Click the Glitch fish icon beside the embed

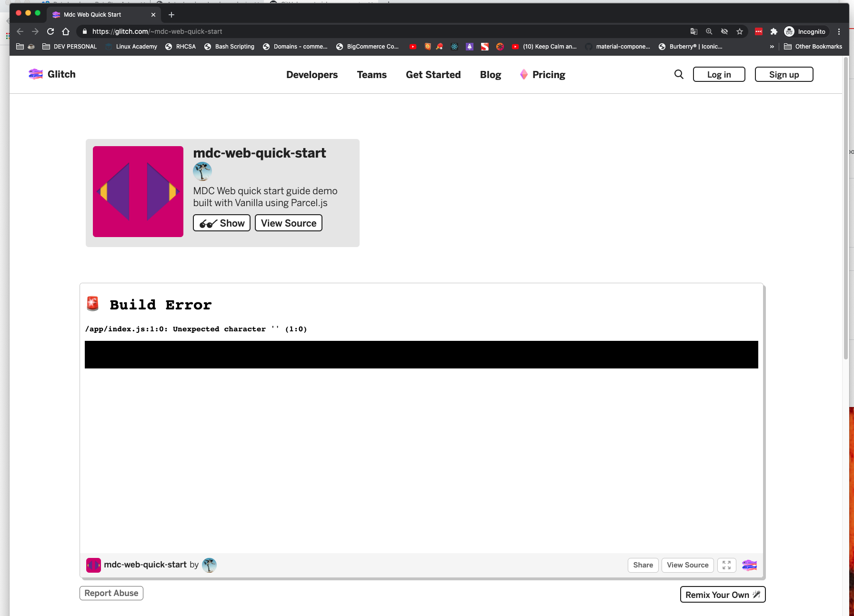pyautogui.click(x=749, y=565)
